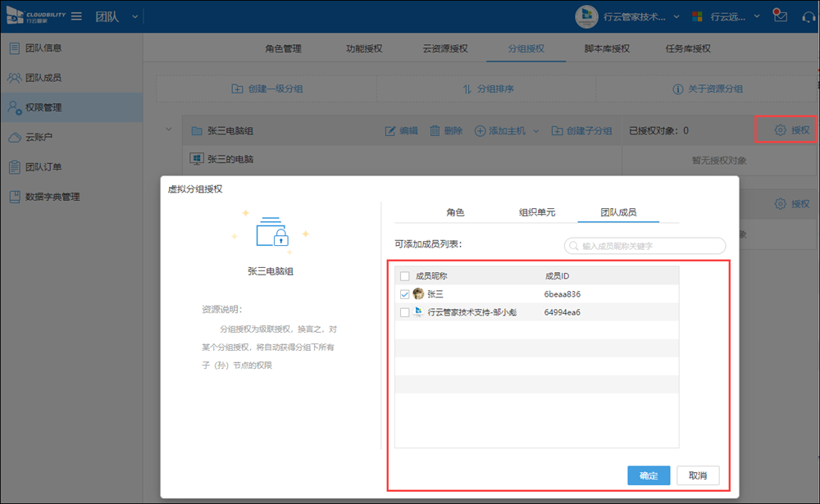The image size is (820, 504).
Task: Click the search magnifier icon
Action: pos(574,246)
